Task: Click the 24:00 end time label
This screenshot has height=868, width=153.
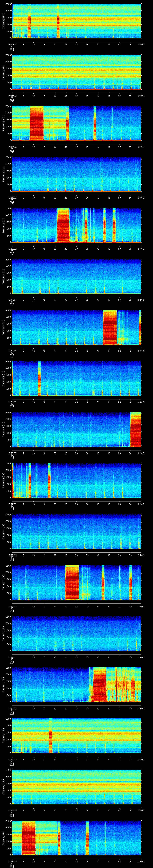Action: 141,96
